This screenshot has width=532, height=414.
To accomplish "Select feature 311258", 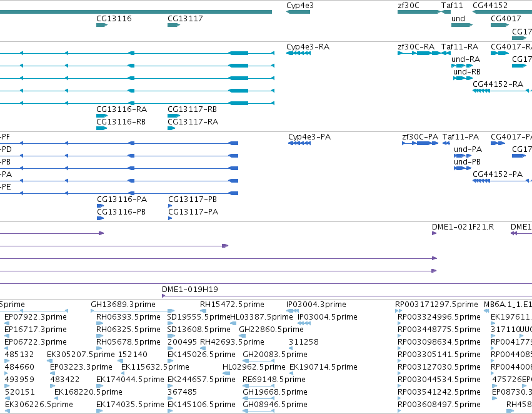I will [304, 342].
